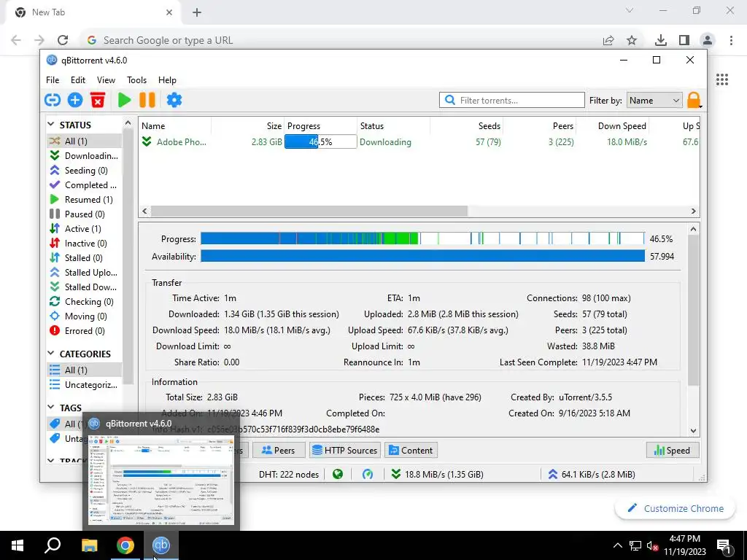Open File Explorer from the taskbar
This screenshot has height=560, width=747.
click(89, 545)
